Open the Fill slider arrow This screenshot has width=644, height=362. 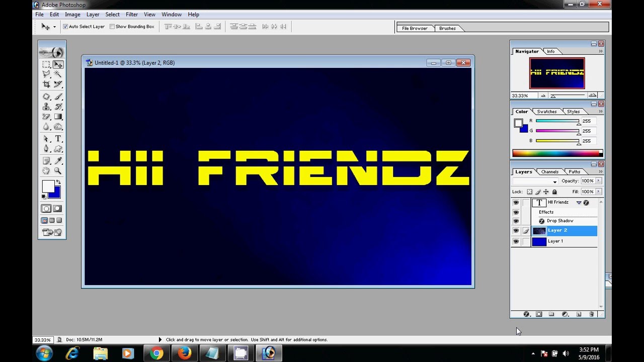599,192
